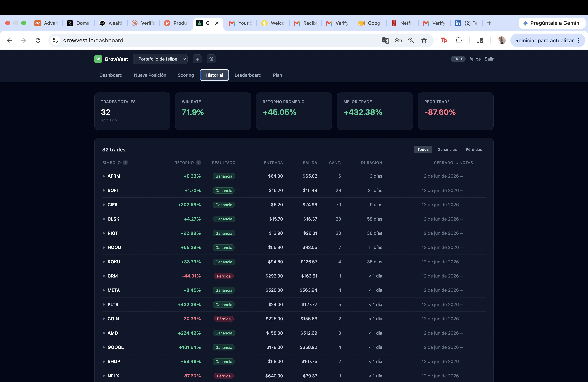Click the browser forward arrow
588x382 pixels.
point(23,41)
